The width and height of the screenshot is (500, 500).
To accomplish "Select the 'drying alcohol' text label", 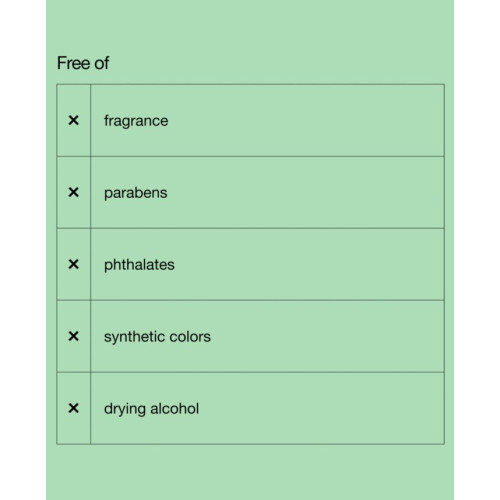I will pyautogui.click(x=151, y=409).
